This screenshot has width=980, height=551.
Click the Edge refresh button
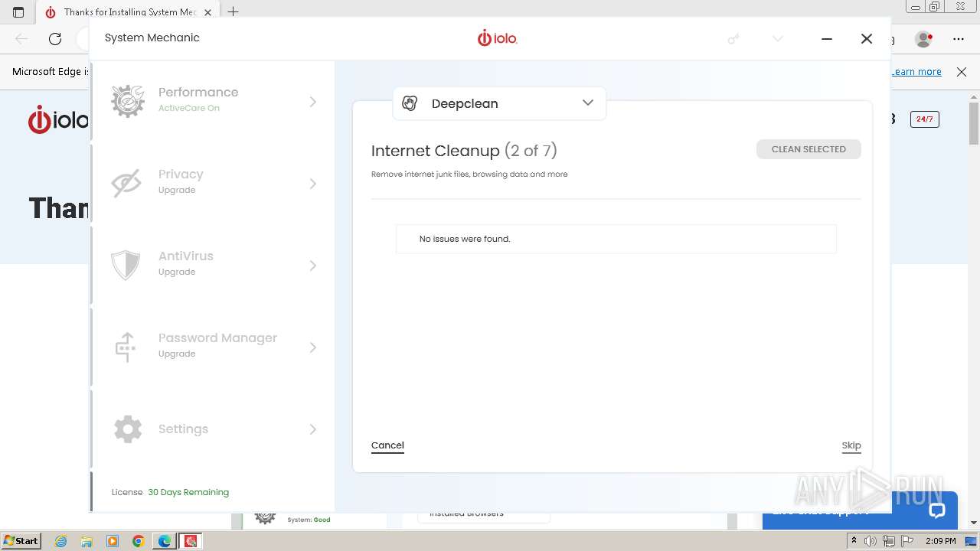55,38
